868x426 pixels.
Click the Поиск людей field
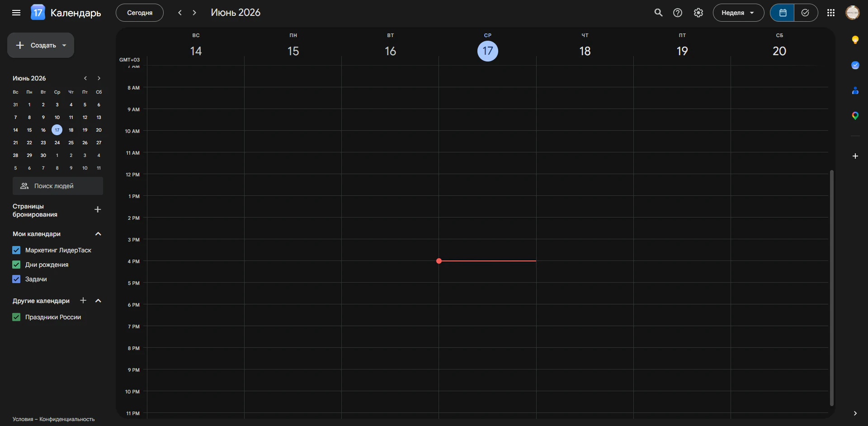pos(58,186)
